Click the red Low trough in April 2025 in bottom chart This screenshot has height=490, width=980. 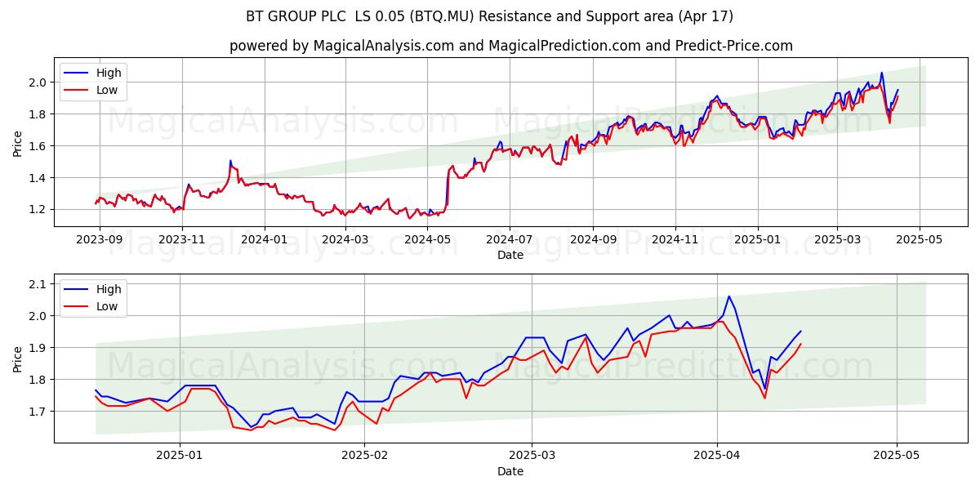click(x=764, y=397)
